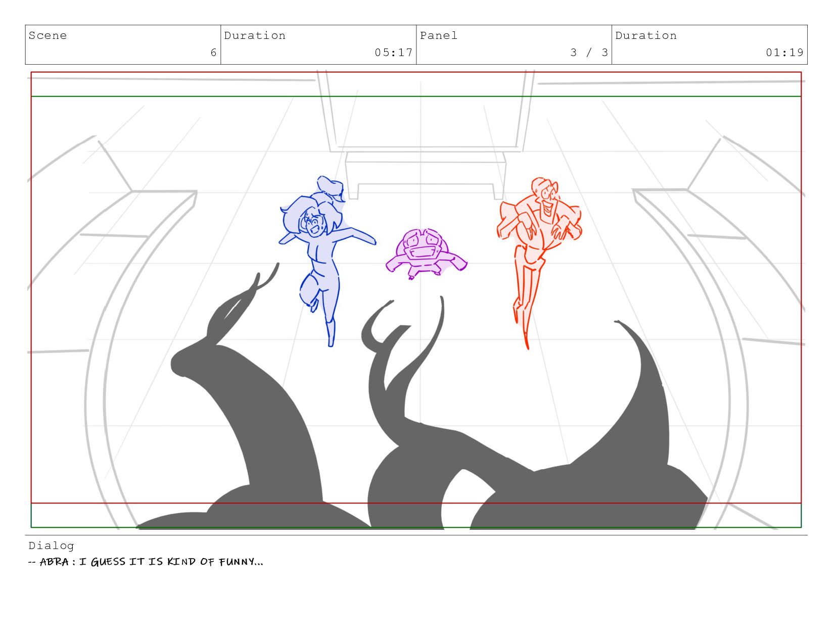Viewport: 834px width, 644px height.
Task: Click the purple creature character drawing
Action: [426, 254]
